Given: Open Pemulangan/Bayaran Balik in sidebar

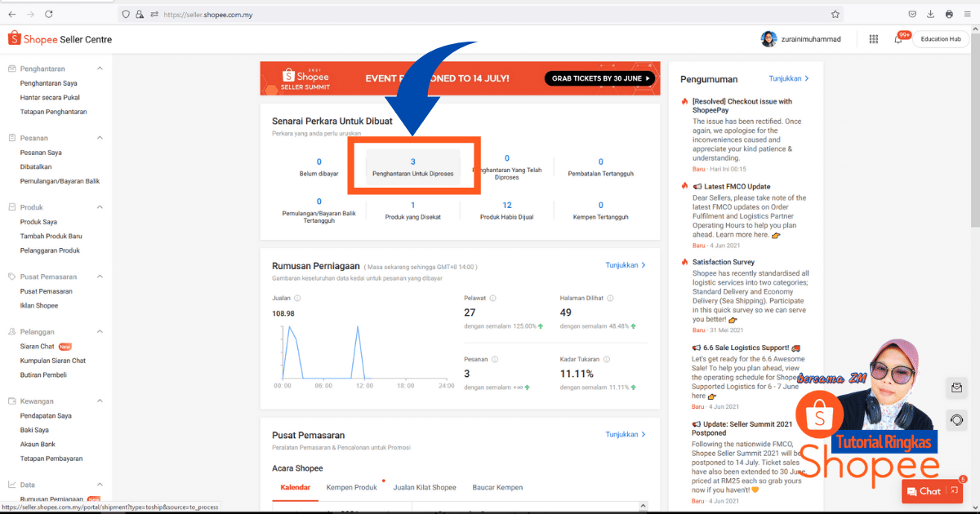Looking at the screenshot, I should (x=60, y=181).
